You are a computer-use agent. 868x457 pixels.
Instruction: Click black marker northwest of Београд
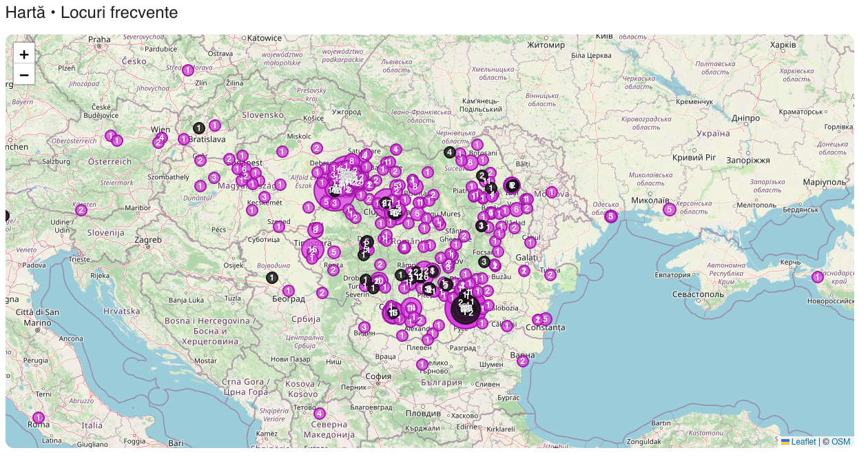[272, 277]
